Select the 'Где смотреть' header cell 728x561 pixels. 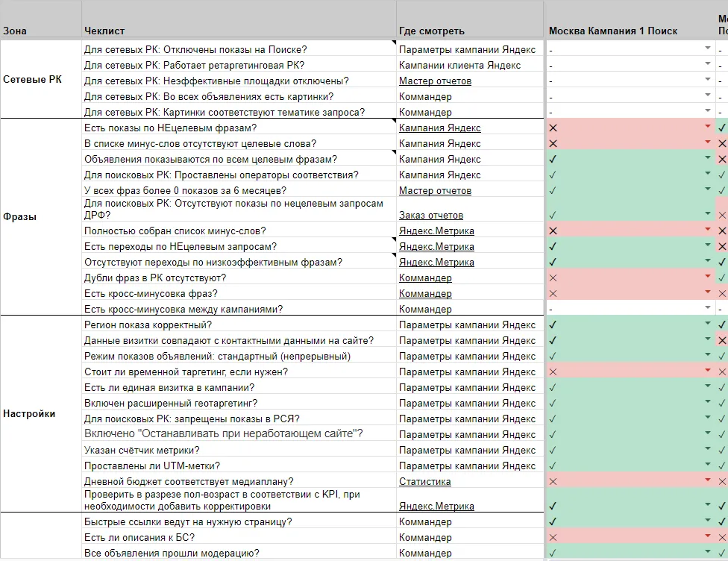click(470, 20)
